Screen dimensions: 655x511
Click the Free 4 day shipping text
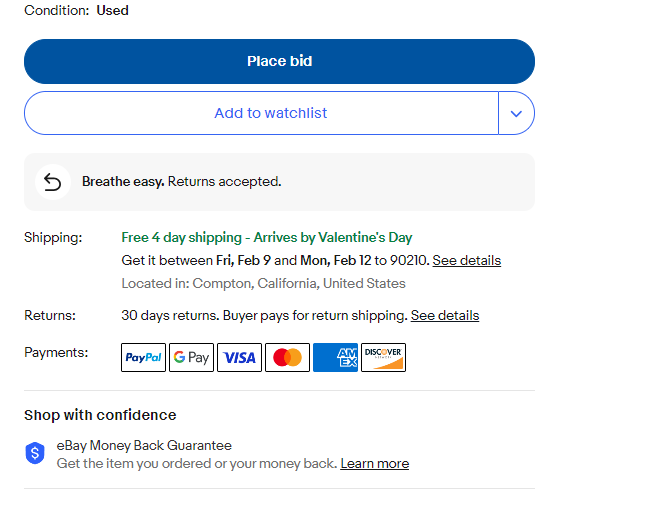pyautogui.click(x=266, y=237)
